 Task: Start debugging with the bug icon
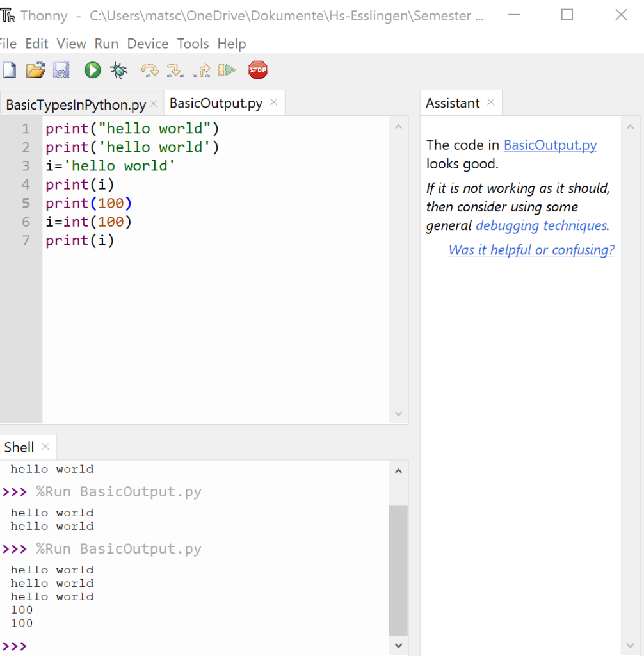(x=119, y=70)
